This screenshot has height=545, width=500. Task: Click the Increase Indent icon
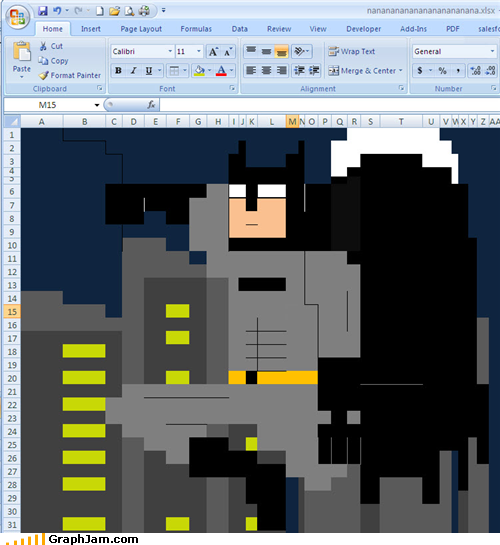tap(314, 71)
